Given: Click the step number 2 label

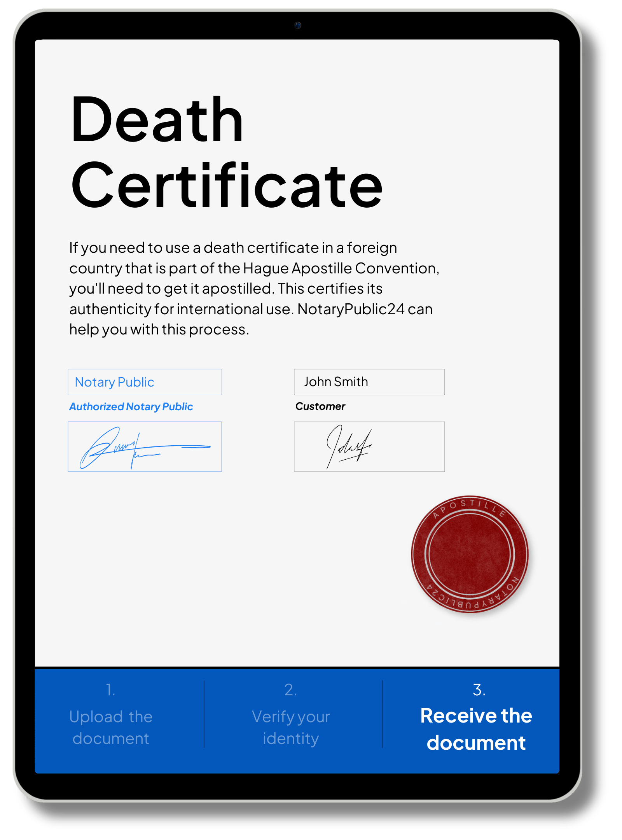Looking at the screenshot, I should coord(291,690).
